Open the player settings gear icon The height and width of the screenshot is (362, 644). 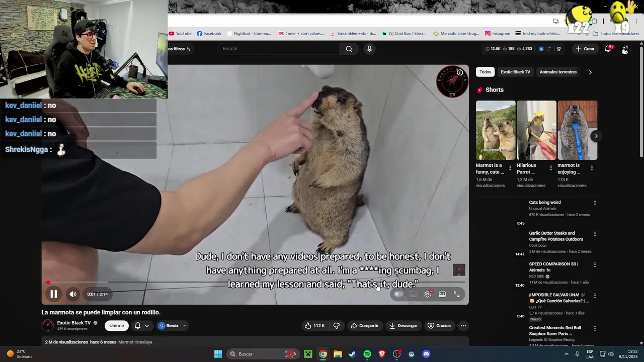tap(428, 294)
